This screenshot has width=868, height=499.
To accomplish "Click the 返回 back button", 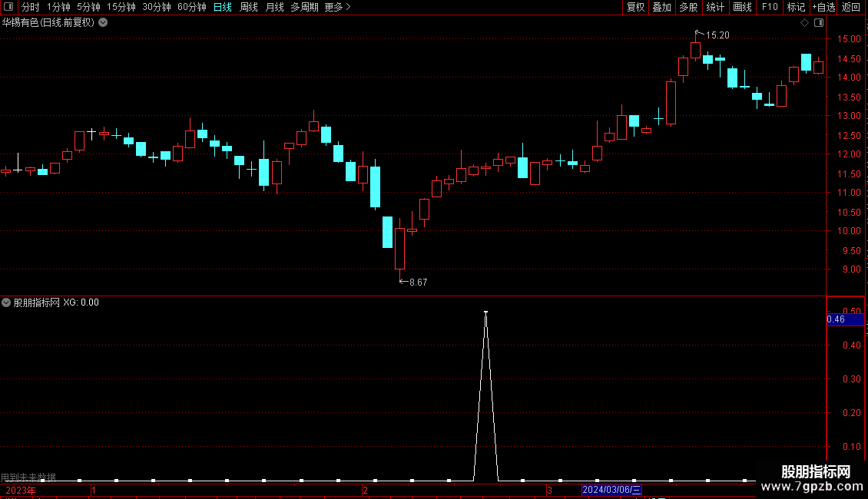I will (851, 7).
